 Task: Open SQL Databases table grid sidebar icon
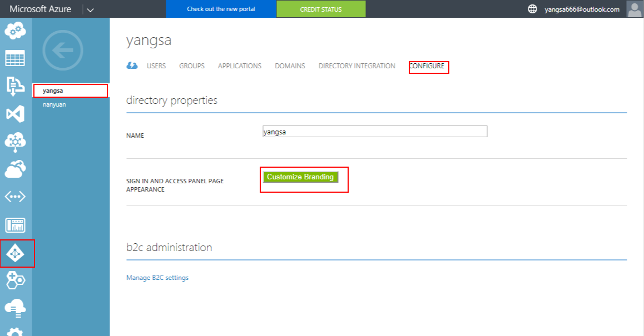point(15,58)
